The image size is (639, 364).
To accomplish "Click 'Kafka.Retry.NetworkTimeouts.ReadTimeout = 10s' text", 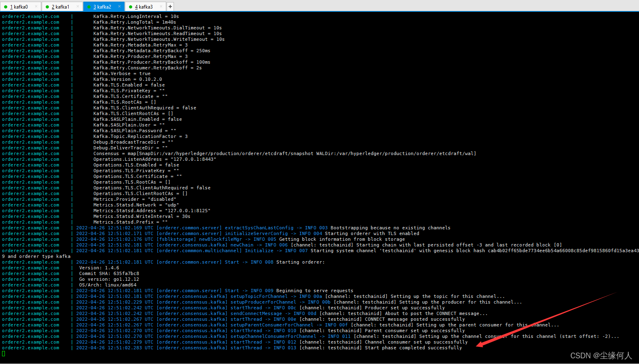I will 158,33.
